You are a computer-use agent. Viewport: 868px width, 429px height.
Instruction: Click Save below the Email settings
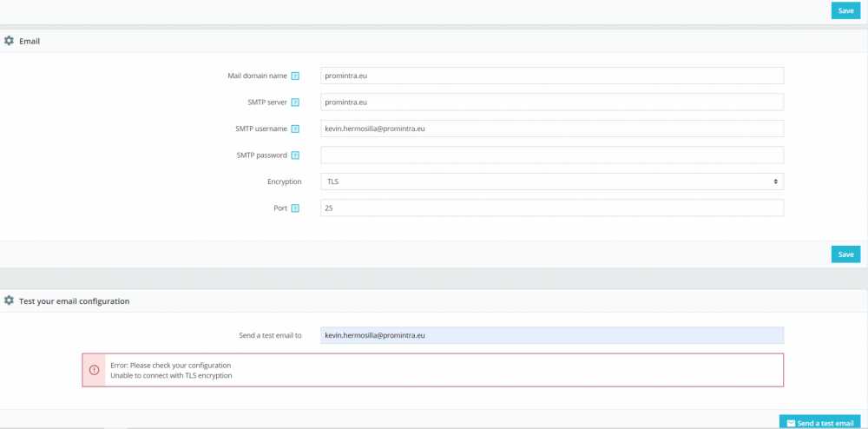pyautogui.click(x=845, y=254)
